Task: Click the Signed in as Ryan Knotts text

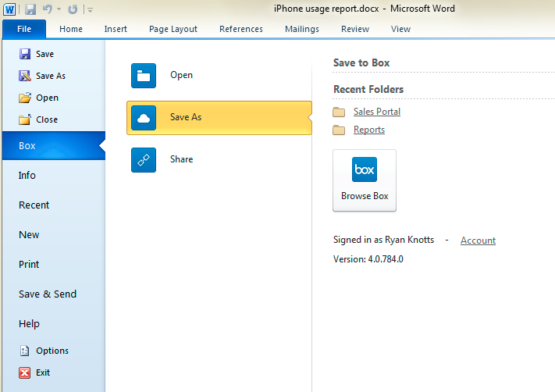Action: (383, 240)
